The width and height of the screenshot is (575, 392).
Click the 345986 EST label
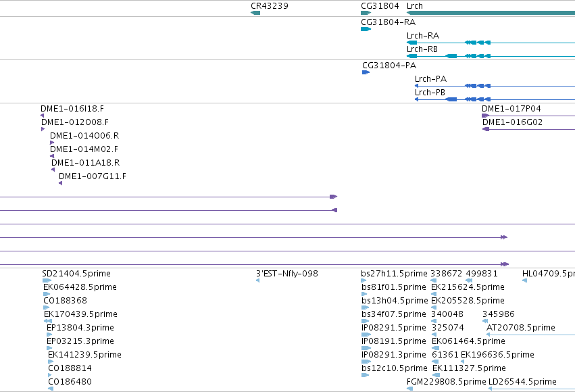pos(499,314)
